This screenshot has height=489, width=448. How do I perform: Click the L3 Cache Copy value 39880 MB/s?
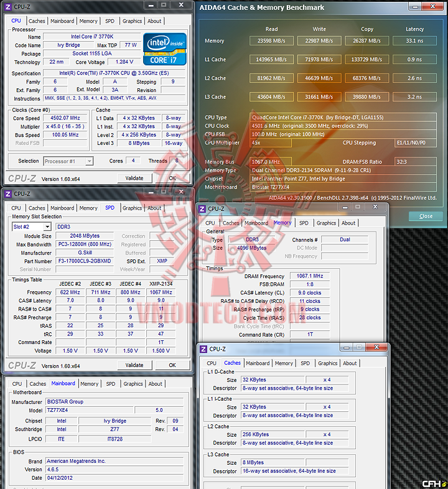click(367, 97)
